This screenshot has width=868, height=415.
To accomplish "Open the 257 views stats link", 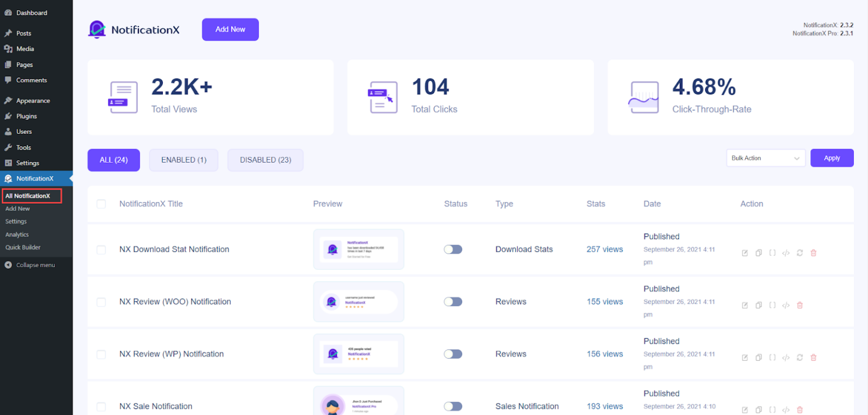I will pos(605,250).
